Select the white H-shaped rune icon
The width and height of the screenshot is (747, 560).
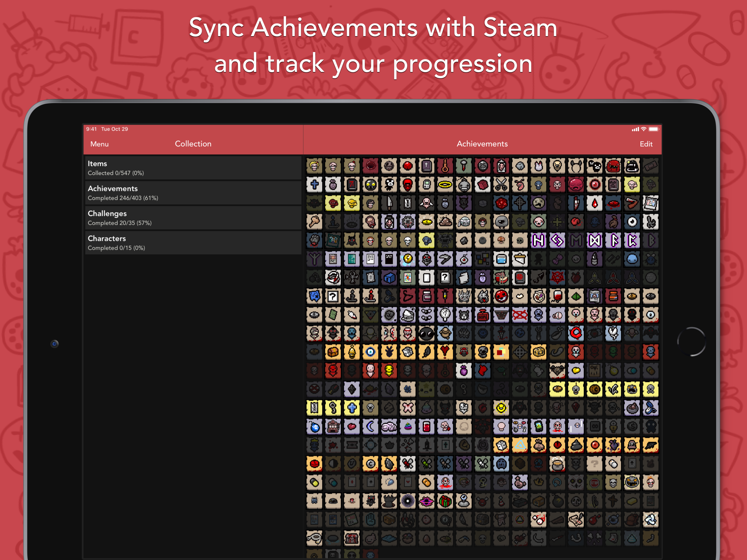538,240
